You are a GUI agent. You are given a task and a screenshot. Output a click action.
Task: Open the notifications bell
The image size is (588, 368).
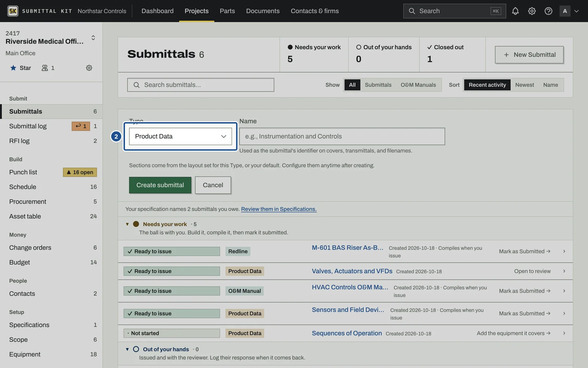[x=515, y=11]
